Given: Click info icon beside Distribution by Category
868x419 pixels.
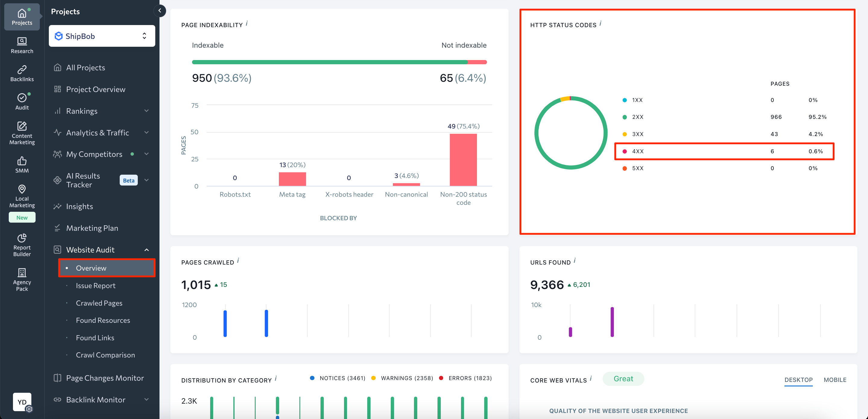Looking at the screenshot, I should point(276,379).
